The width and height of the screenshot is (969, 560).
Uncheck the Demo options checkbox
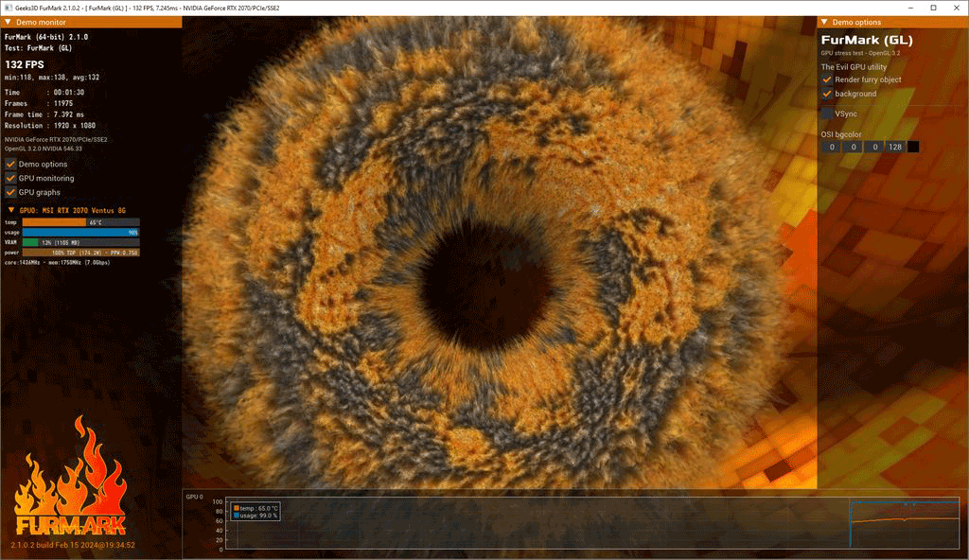(x=11, y=165)
